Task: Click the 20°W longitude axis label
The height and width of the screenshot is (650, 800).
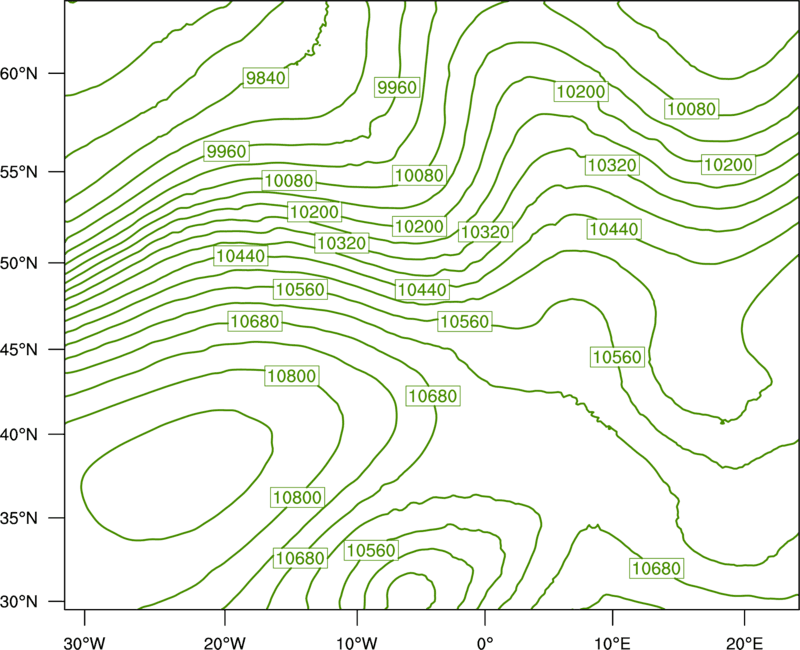Action: click(x=225, y=643)
